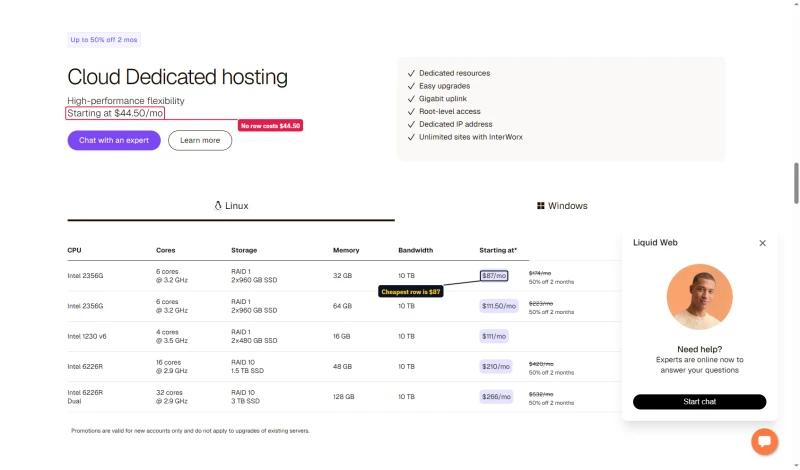Close the Liquid Web chat popup
This screenshot has width=800, height=470.
pyautogui.click(x=762, y=243)
